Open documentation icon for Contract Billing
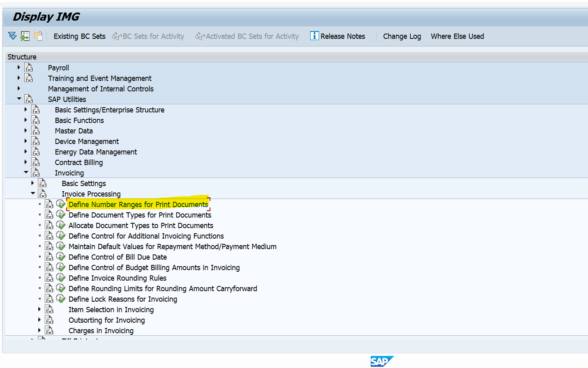The width and height of the screenshot is (588, 368). click(36, 162)
